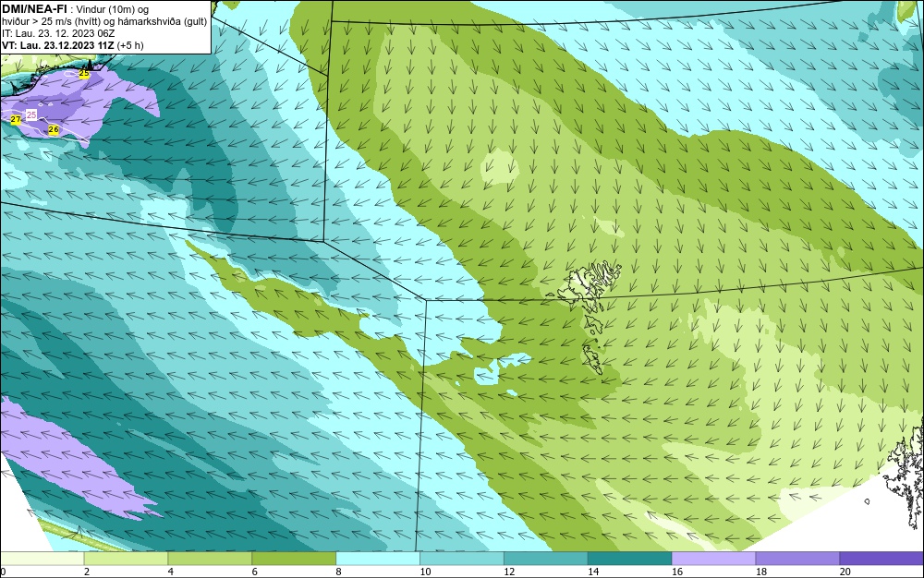
Task: Choose the 14–16 m/s dark teal legend swatch
Action: [x=629, y=558]
